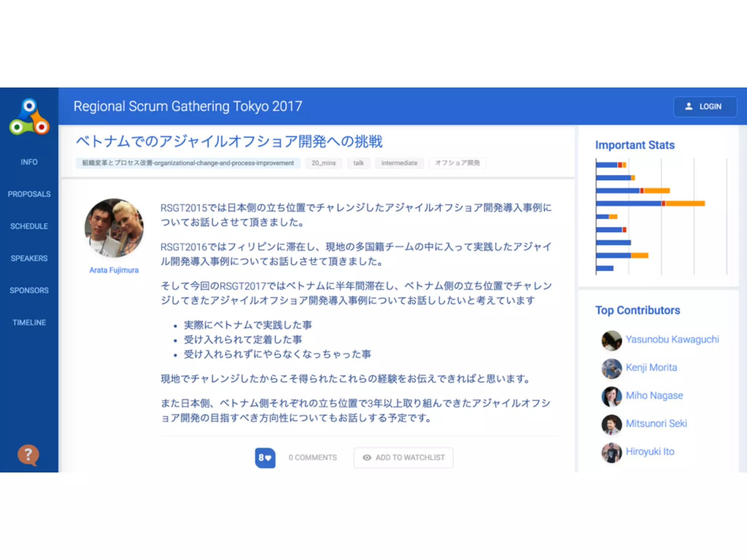Image resolution: width=747 pixels, height=560 pixels.
Task: Open Hiroyuki Ito contributor link
Action: click(x=650, y=452)
